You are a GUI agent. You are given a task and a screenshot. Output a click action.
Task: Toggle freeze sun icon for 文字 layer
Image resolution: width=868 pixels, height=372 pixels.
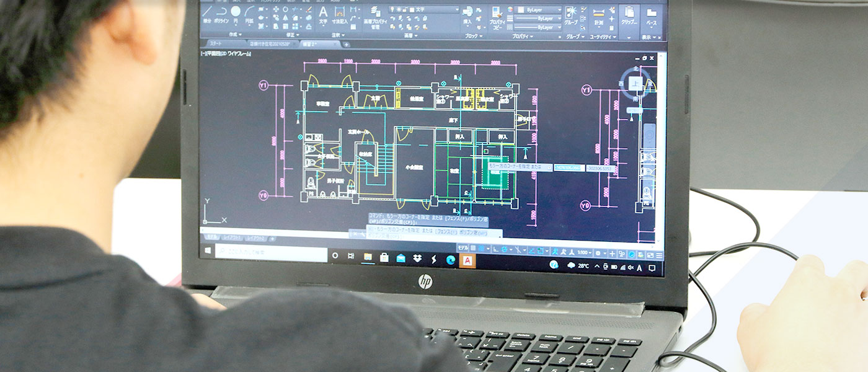click(397, 10)
